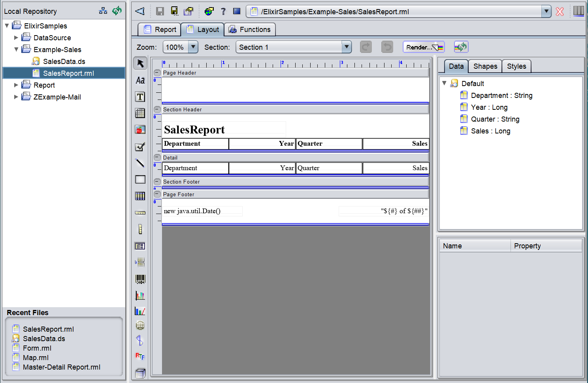
Task: Choose the image tool with apple icon
Action: [x=140, y=130]
